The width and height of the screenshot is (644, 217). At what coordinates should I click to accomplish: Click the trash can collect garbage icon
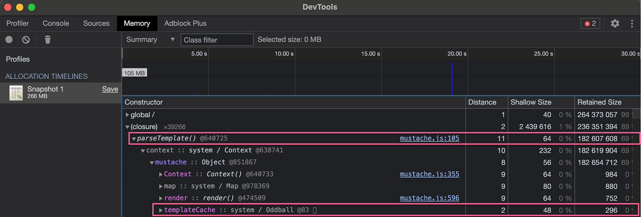point(48,40)
